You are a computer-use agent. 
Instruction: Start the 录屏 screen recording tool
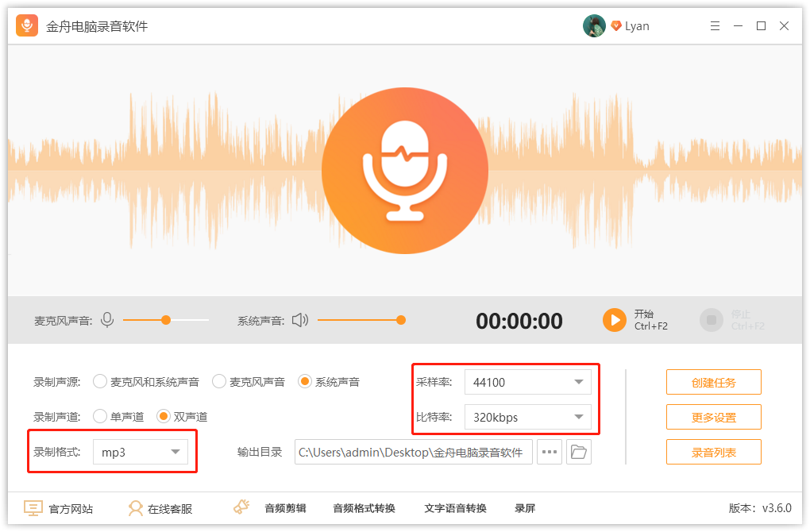click(x=526, y=508)
